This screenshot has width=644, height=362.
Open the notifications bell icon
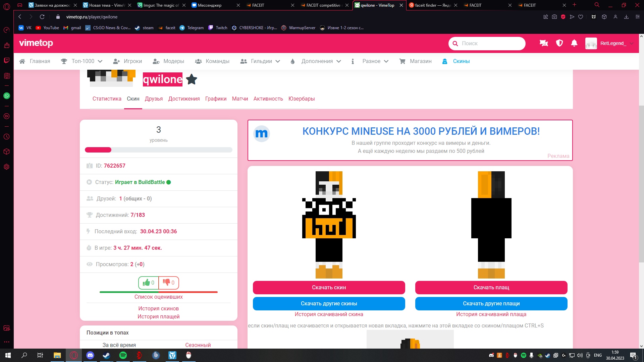click(x=574, y=43)
